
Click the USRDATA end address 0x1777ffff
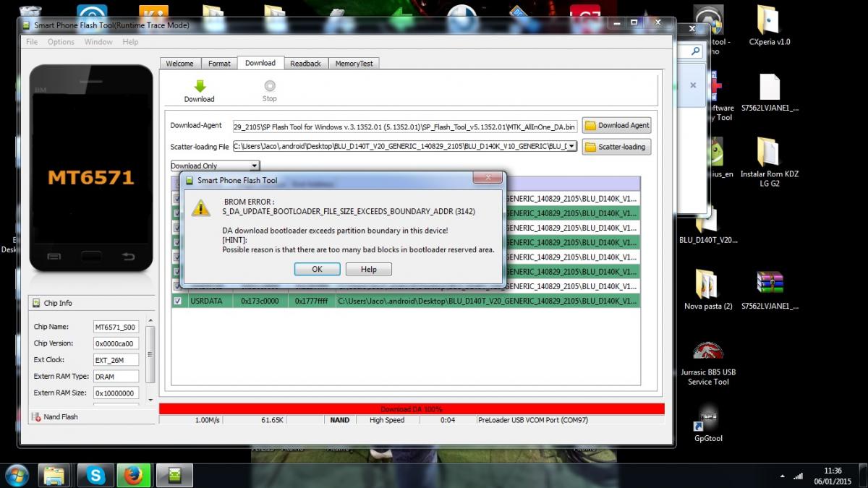point(312,301)
